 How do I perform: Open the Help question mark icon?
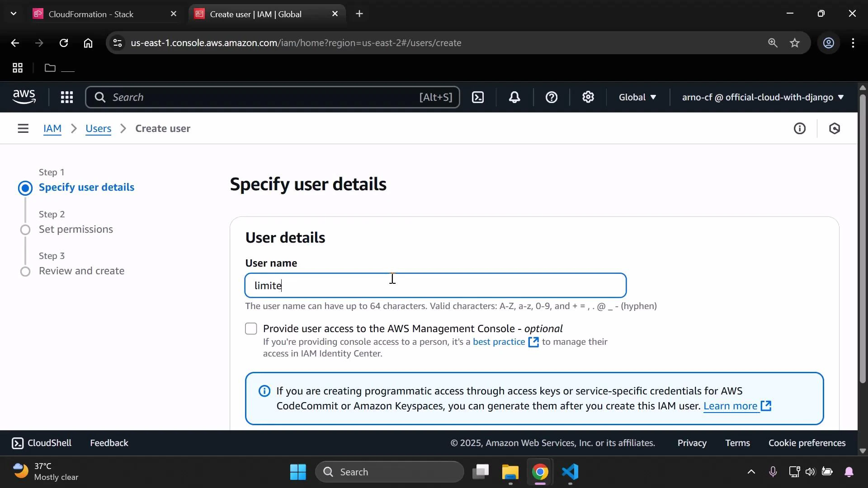point(552,97)
